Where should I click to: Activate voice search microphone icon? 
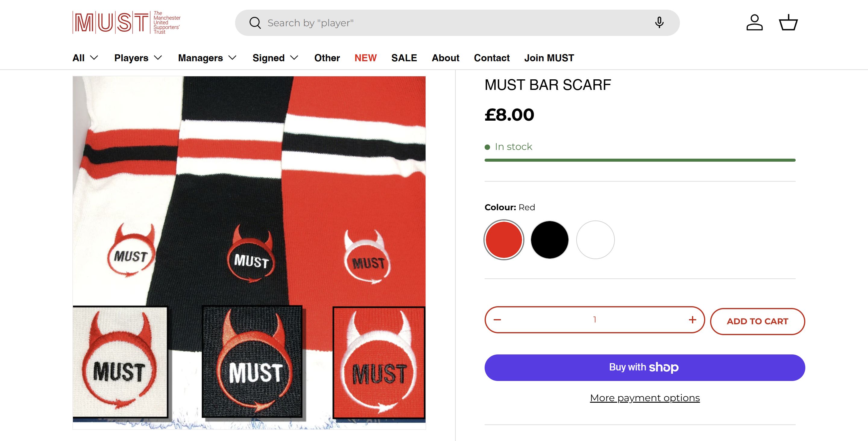[659, 23]
